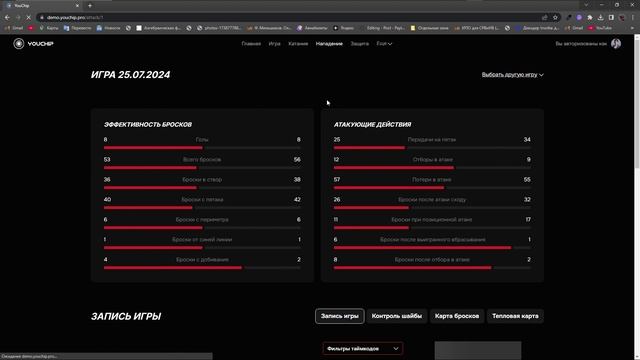Screen dimensions: 640x360
Task: Open the YouTube bookmark
Action: (x=600, y=28)
